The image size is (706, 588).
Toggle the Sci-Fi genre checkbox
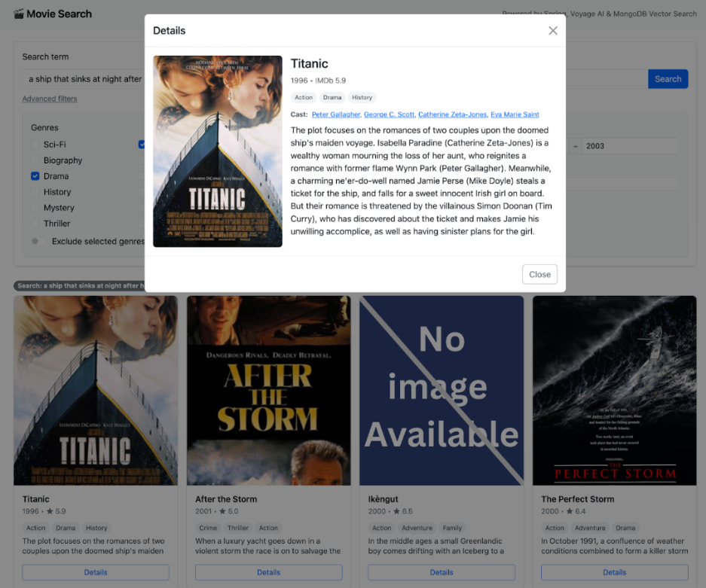[x=35, y=145]
